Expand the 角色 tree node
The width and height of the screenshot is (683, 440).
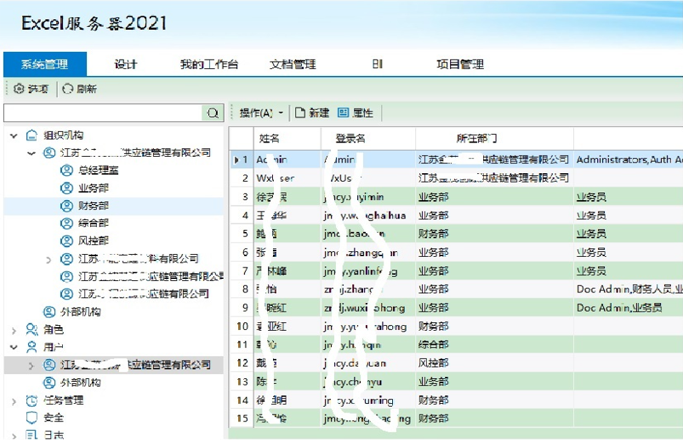pos(14,330)
